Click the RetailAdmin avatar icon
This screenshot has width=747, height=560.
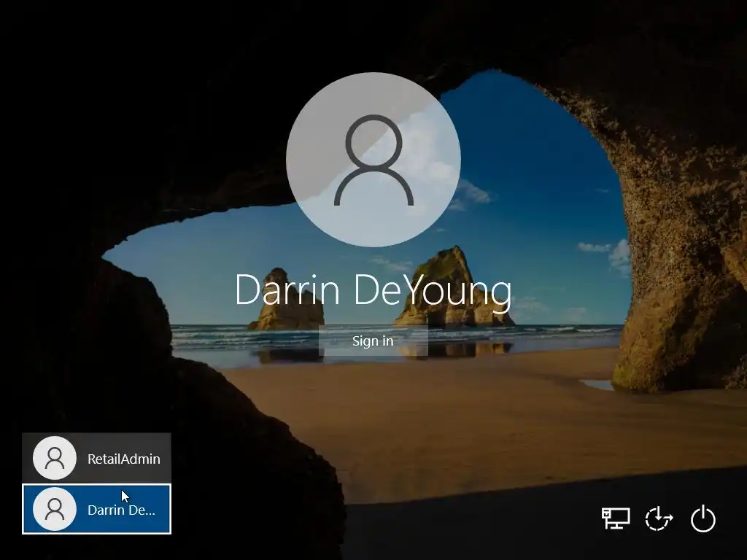(x=55, y=458)
